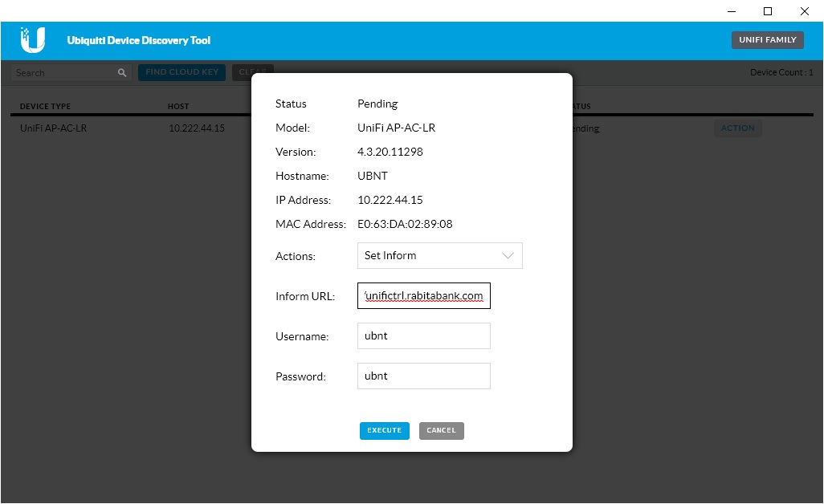Click the Ubiquiti Device Discovery Tool title
Screen dimensions: 824x504
pyautogui.click(x=139, y=40)
